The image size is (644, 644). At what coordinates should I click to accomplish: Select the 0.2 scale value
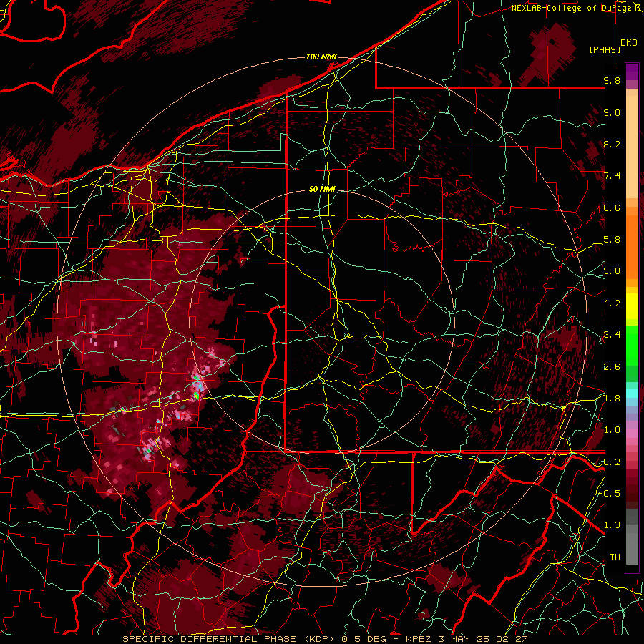612,462
